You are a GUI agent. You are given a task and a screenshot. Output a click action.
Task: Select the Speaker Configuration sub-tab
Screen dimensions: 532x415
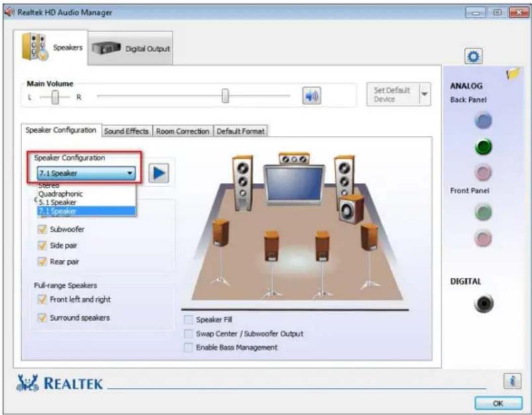61,130
